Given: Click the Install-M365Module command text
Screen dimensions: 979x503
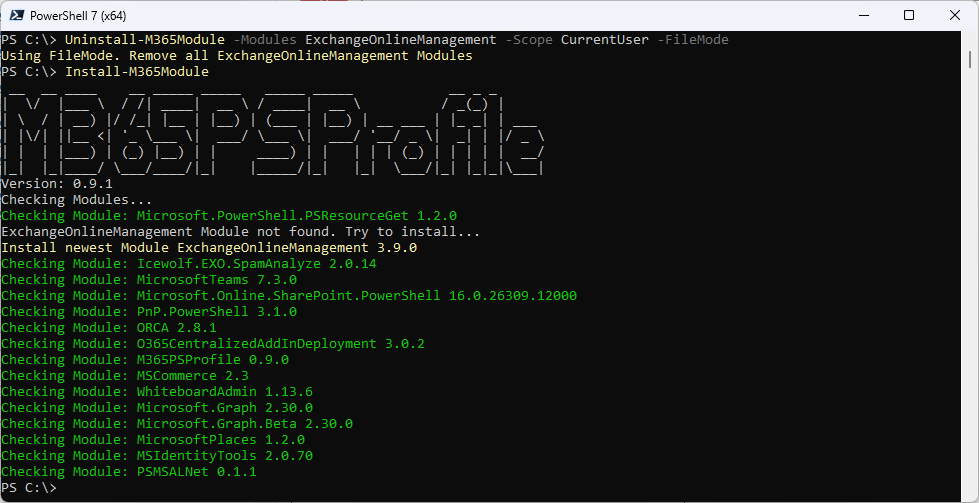Looking at the screenshot, I should (137, 72).
